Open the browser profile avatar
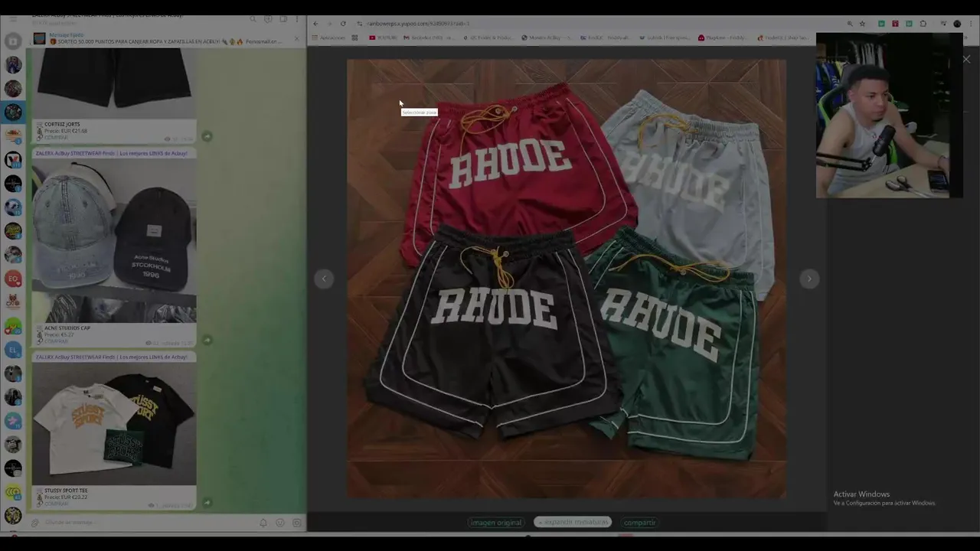 click(957, 24)
